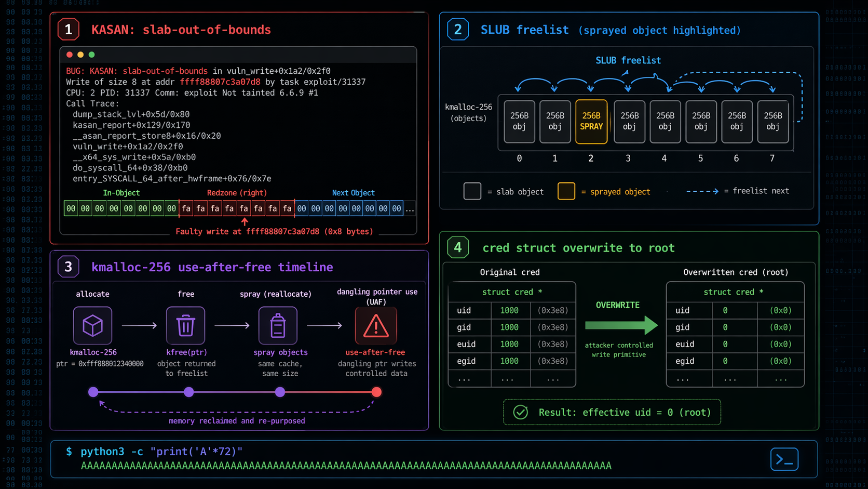Click the third purple timeline dot
Image resolution: width=868 pixels, height=489 pixels.
280,392
